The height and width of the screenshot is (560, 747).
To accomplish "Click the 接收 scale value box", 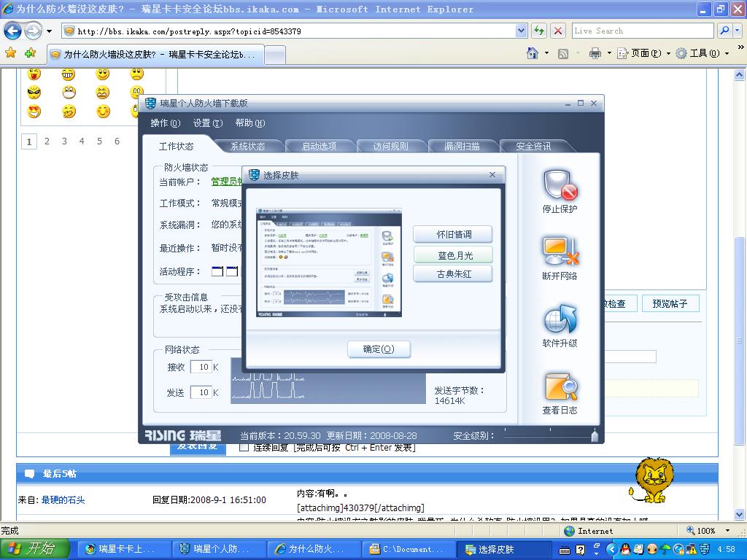I will tap(201, 367).
